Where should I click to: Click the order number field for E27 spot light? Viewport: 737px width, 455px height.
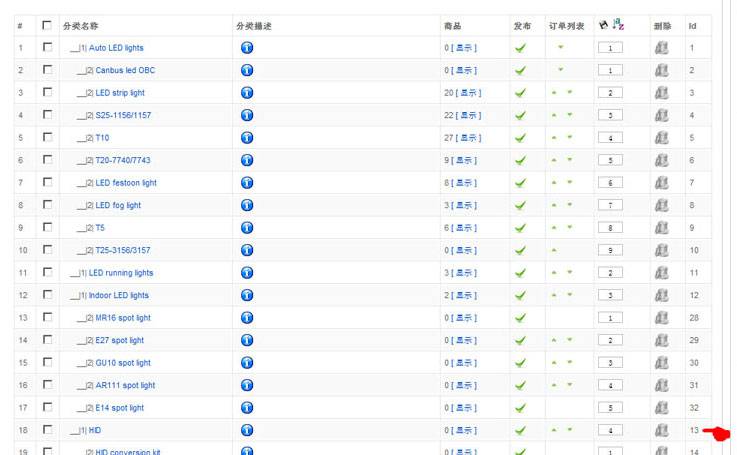[610, 341]
